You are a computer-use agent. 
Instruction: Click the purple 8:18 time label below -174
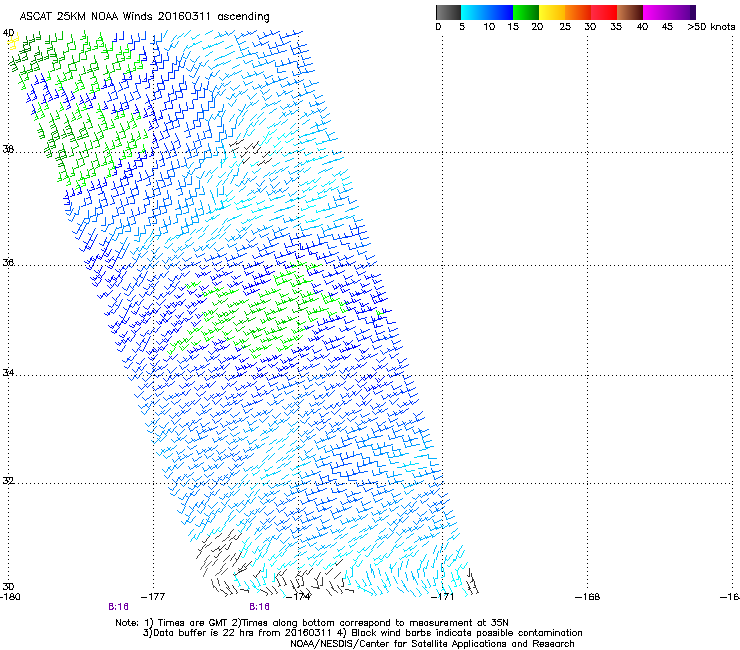coord(260,607)
